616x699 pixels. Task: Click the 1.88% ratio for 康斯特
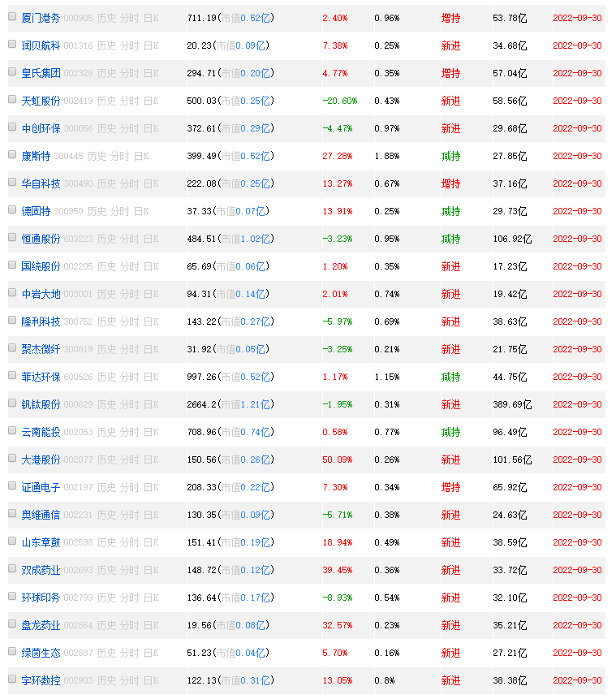(387, 157)
